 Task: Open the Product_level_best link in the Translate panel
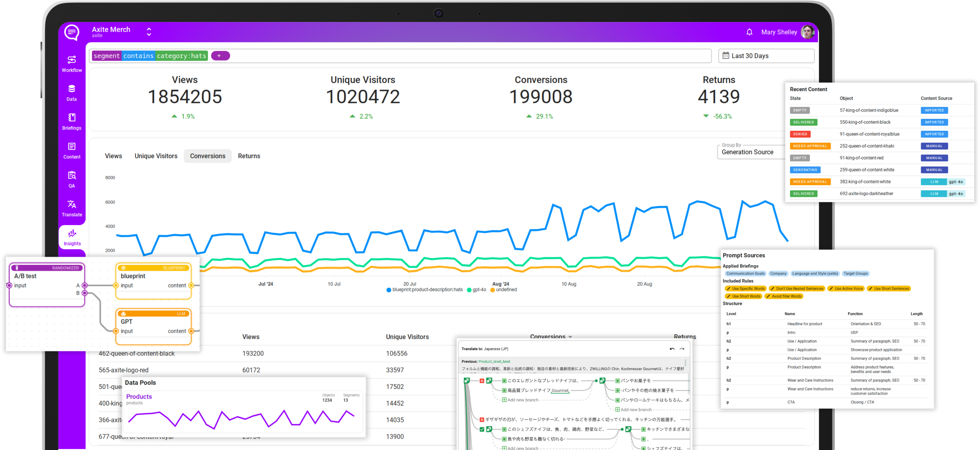click(494, 361)
